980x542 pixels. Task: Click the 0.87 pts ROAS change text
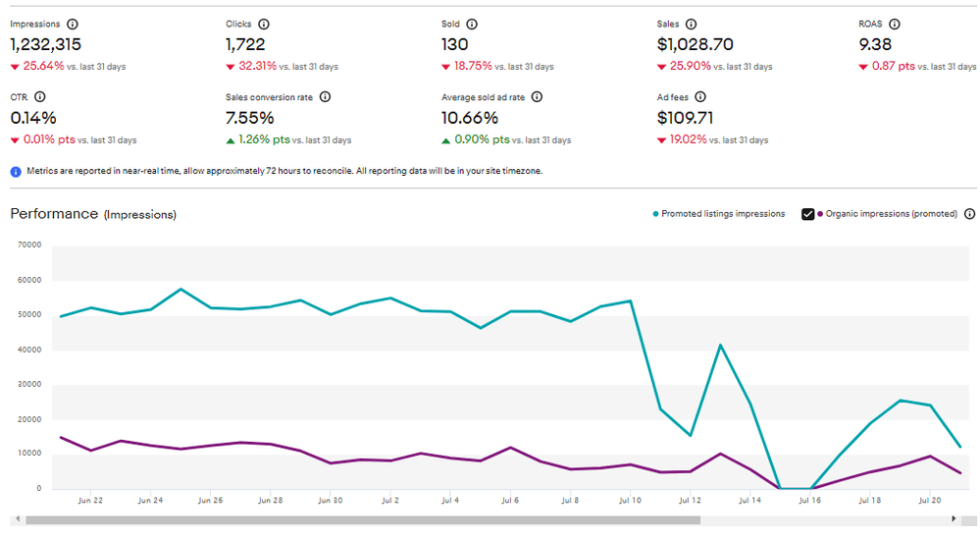[x=893, y=67]
